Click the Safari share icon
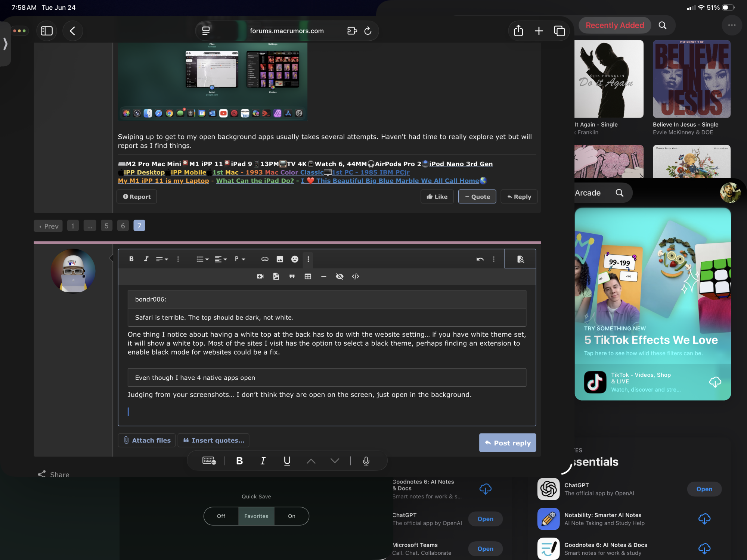The height and width of the screenshot is (560, 747). (x=518, y=31)
